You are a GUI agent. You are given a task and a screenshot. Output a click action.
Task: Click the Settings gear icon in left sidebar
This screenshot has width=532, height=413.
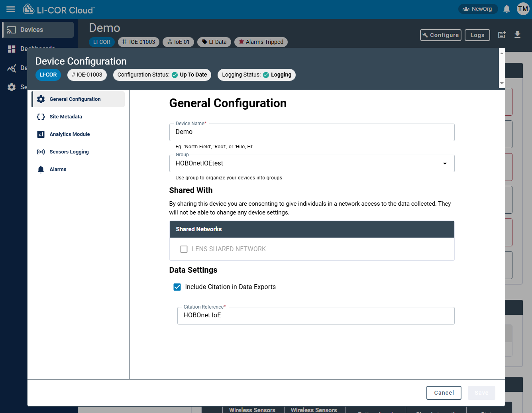tap(12, 87)
